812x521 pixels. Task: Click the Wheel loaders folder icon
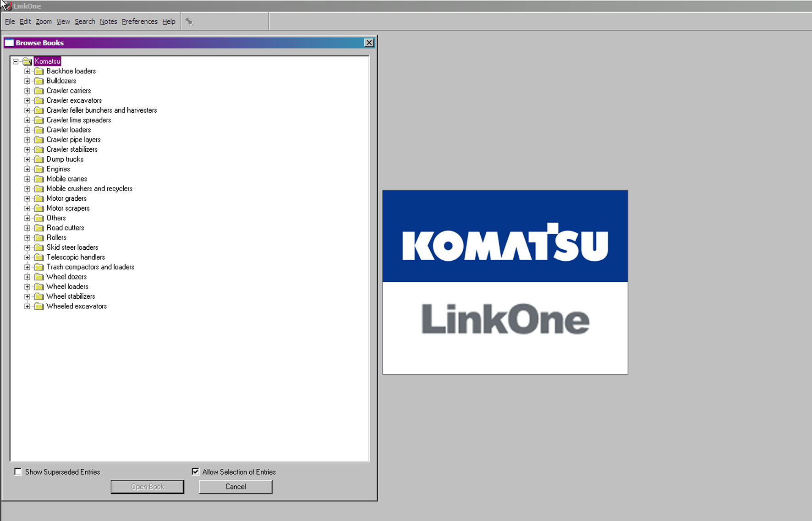(39, 287)
